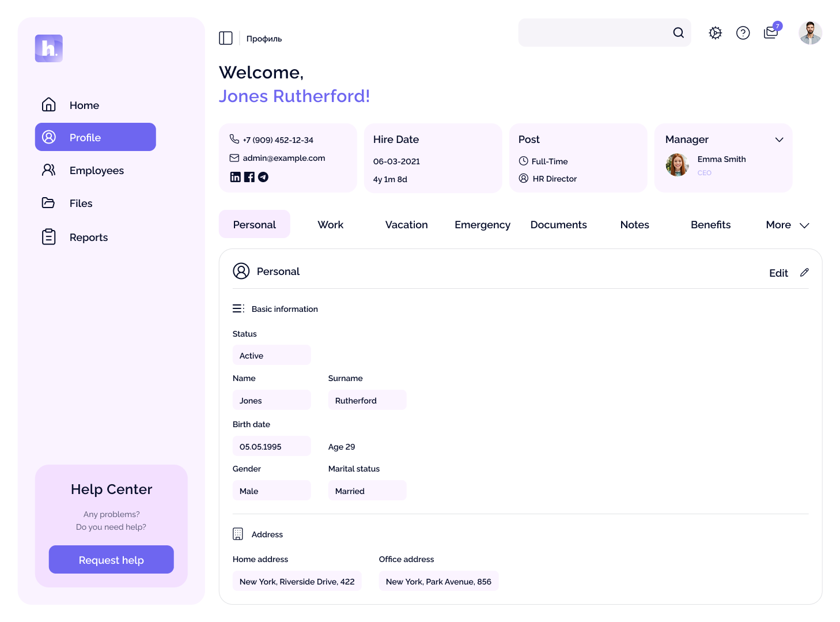The width and height of the screenshot is (840, 622).
Task: Open the Telegram icon
Action: (263, 177)
